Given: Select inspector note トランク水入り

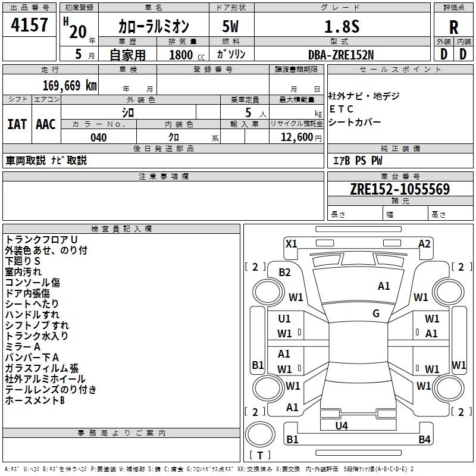Looking at the screenshot, I should click(36, 336).
